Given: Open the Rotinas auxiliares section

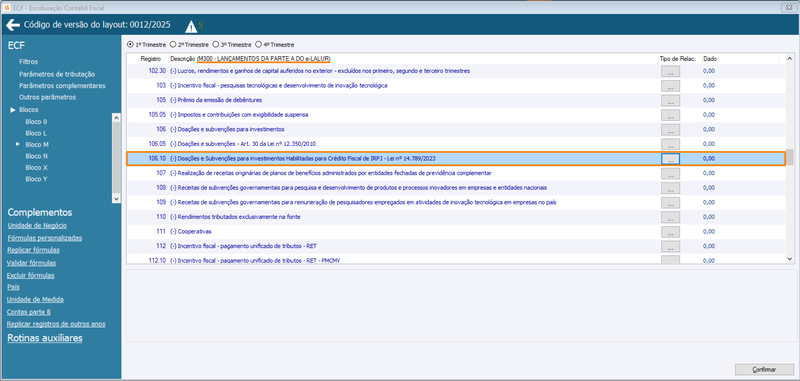Looking at the screenshot, I should pyautogui.click(x=45, y=338).
